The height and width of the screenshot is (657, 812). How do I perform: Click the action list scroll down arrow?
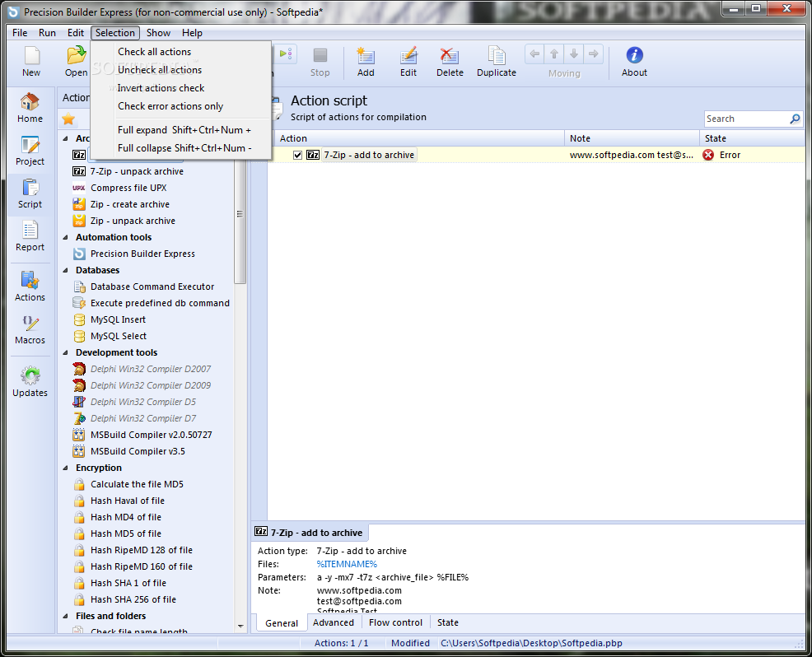click(x=240, y=626)
